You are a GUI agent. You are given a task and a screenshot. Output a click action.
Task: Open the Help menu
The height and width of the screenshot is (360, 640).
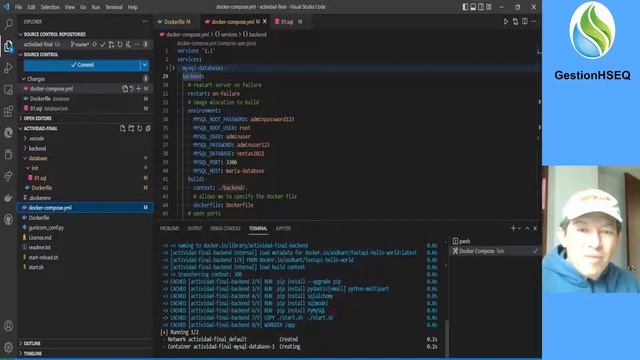click(133, 7)
